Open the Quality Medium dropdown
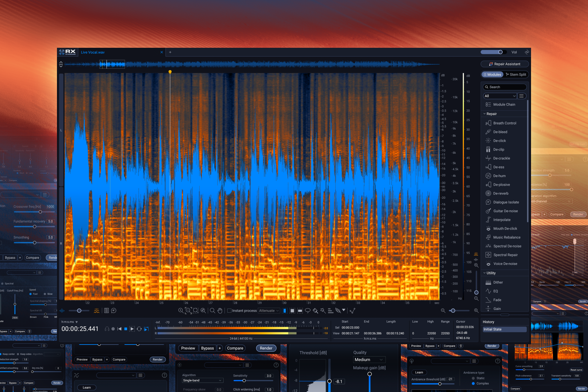The image size is (588, 392). pyautogui.click(x=369, y=360)
